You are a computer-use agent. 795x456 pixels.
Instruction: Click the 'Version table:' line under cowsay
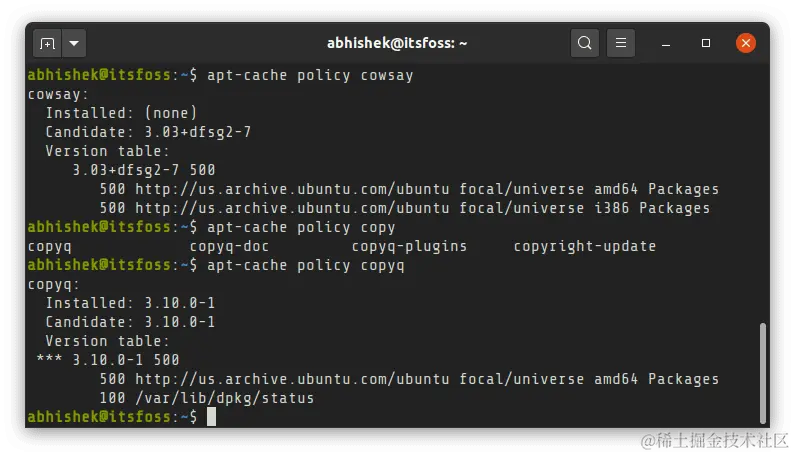[107, 151]
